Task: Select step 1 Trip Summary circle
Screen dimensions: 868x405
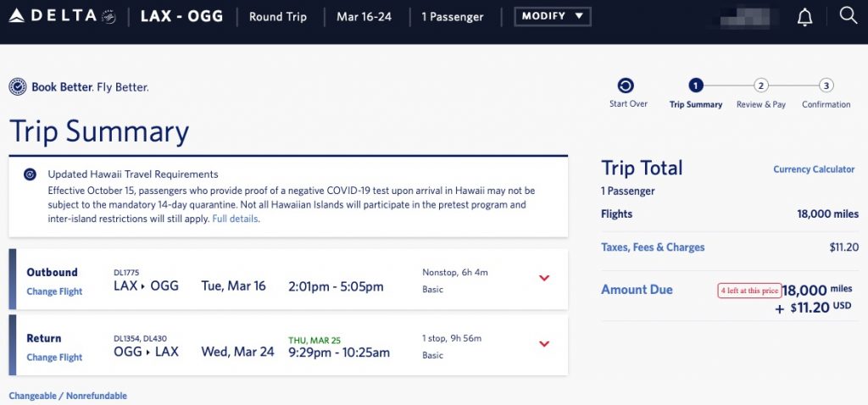Action: (x=696, y=85)
